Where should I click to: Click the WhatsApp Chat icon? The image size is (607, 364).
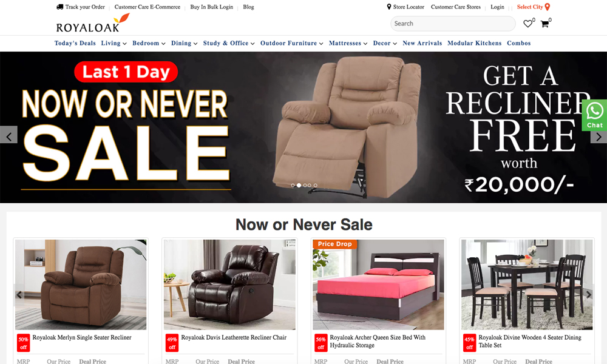click(594, 115)
